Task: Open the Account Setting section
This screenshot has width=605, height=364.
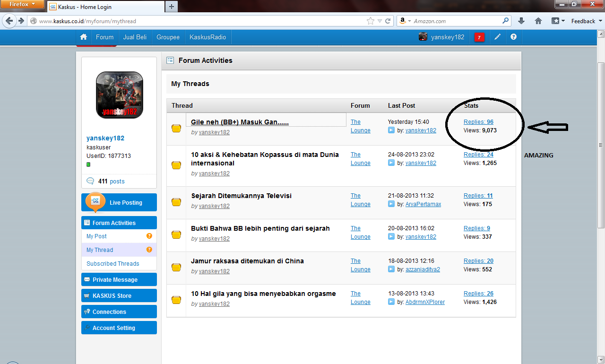Action: click(x=119, y=328)
